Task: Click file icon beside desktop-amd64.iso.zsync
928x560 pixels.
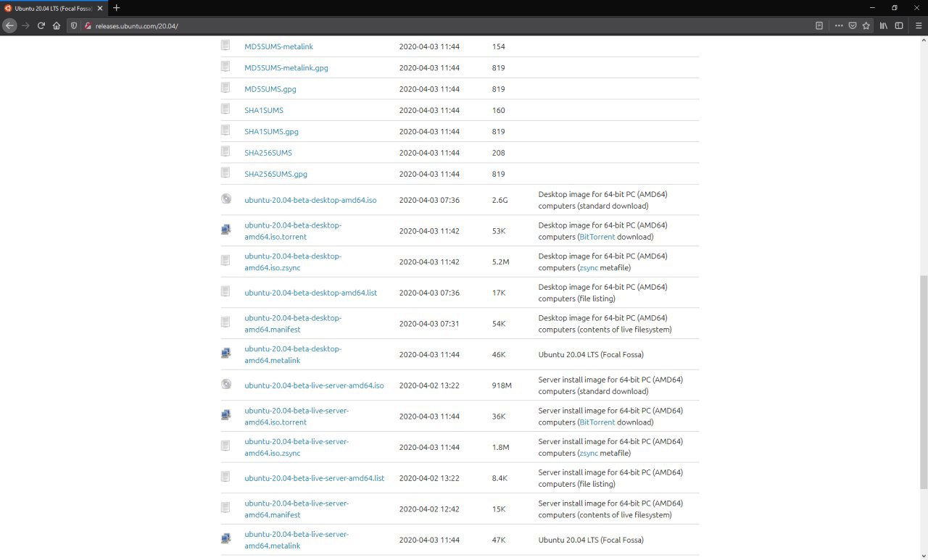Action: [x=226, y=261]
